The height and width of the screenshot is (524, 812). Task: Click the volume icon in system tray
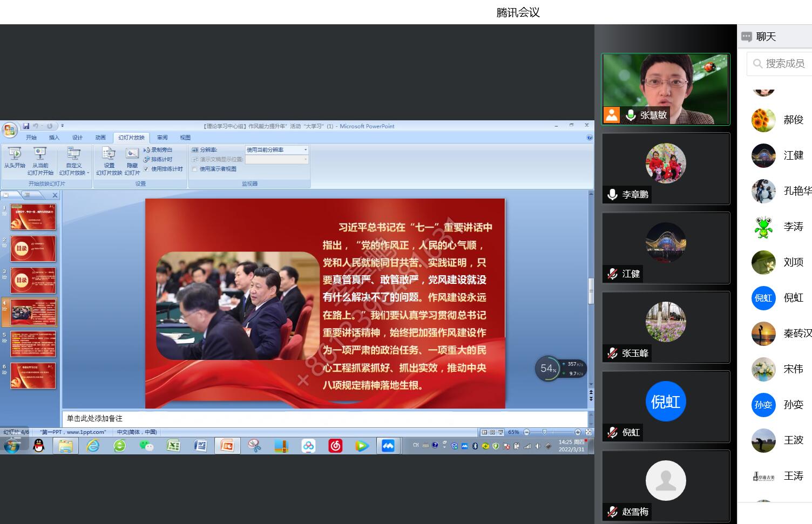(x=538, y=446)
